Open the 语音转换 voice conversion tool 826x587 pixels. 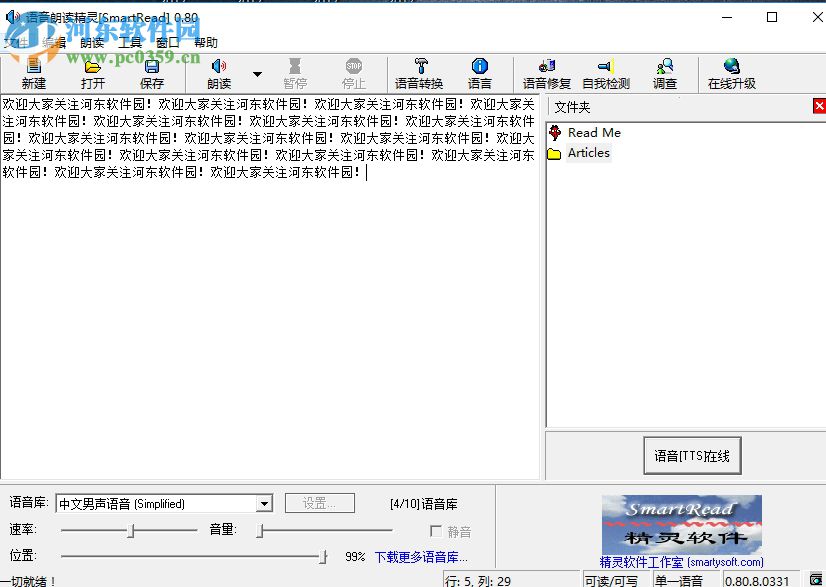click(419, 73)
